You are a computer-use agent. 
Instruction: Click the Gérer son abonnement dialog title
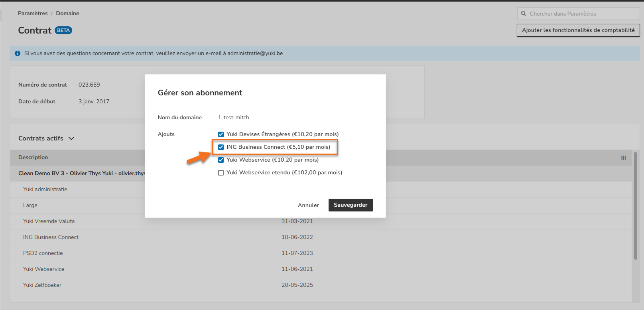coord(200,93)
